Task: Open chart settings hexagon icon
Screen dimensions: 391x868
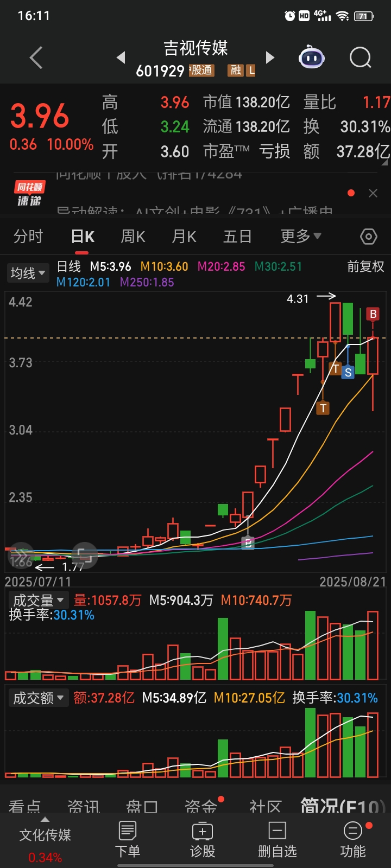Action: point(369,237)
